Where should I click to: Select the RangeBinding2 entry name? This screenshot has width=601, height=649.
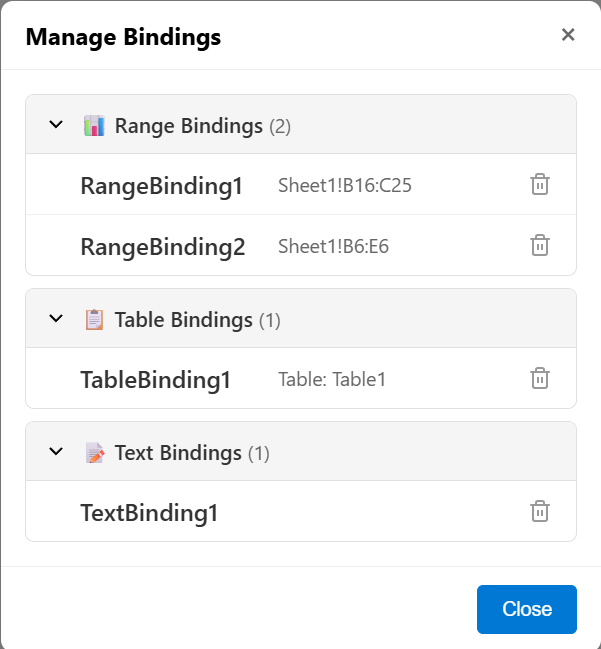tap(162, 247)
